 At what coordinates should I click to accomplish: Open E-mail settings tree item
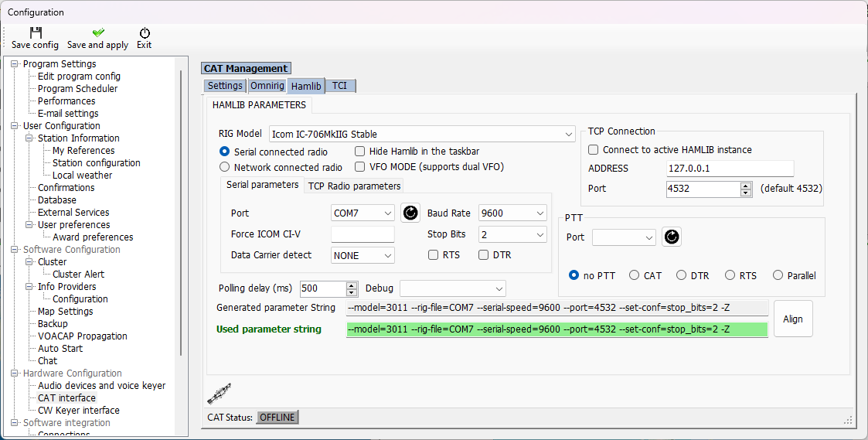(x=68, y=113)
